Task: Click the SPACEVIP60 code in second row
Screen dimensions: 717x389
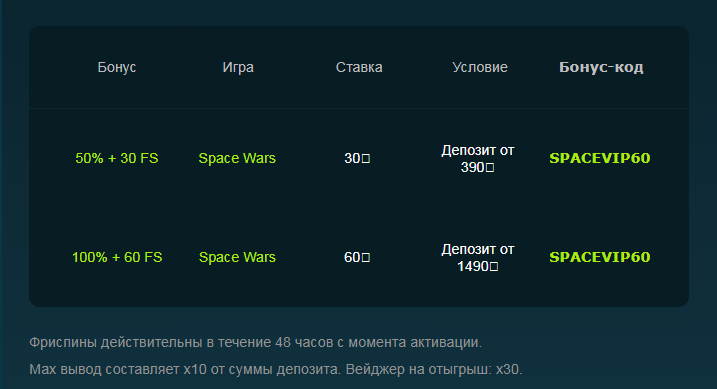Action: (599, 257)
